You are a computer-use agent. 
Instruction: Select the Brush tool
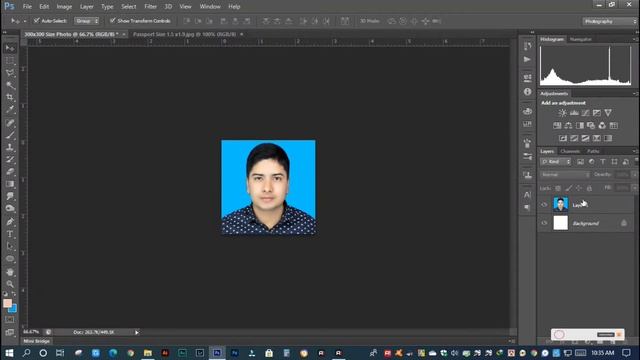pyautogui.click(x=10, y=135)
